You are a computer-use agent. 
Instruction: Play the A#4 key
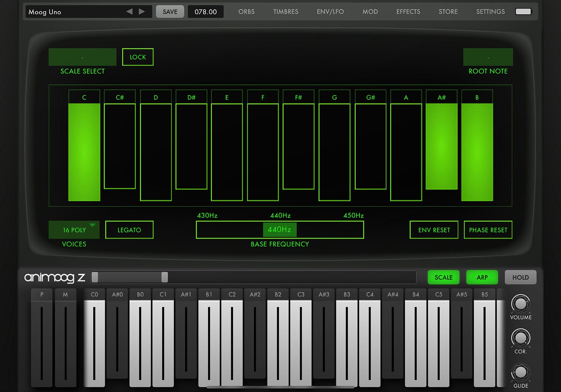(393, 334)
